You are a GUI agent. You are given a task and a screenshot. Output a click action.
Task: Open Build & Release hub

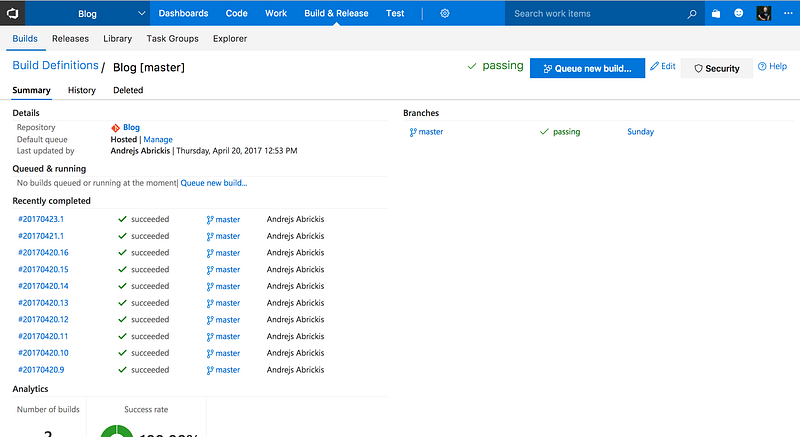click(x=336, y=13)
